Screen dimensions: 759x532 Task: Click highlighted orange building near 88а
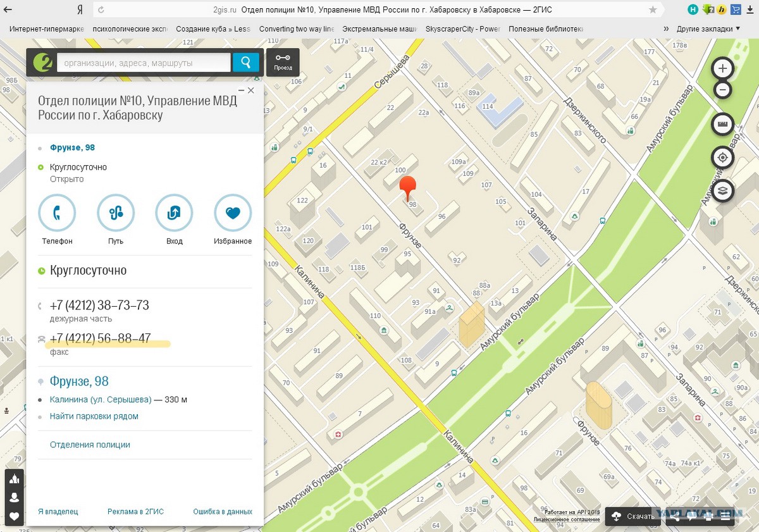471,325
